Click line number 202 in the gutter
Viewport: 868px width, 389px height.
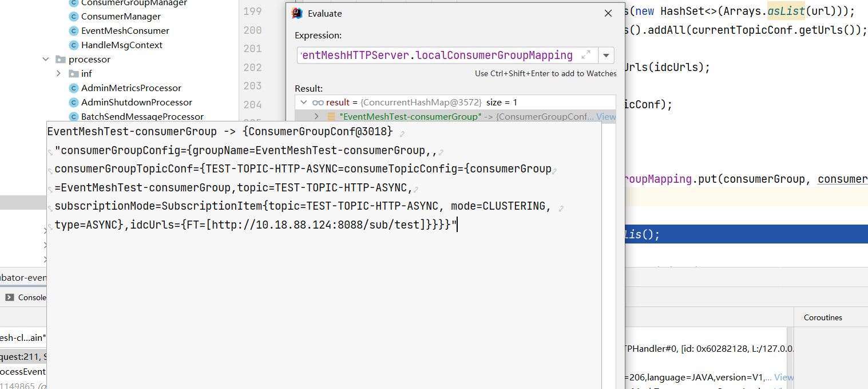[252, 68]
